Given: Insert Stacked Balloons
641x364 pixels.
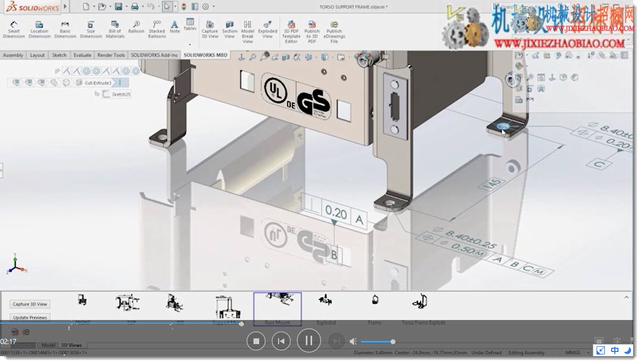Looking at the screenshot, I should (157, 29).
